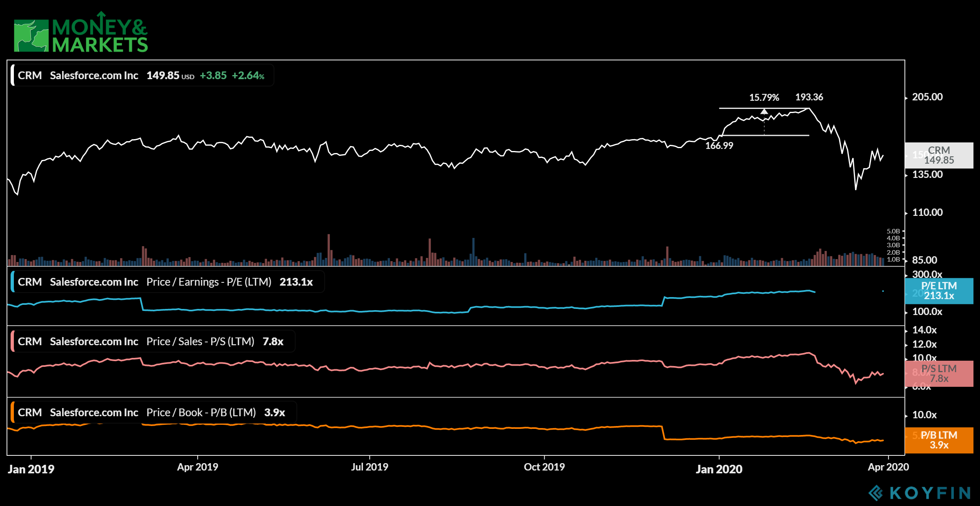
Task: Click the 3.9x value in P/B legend
Action: 274,413
